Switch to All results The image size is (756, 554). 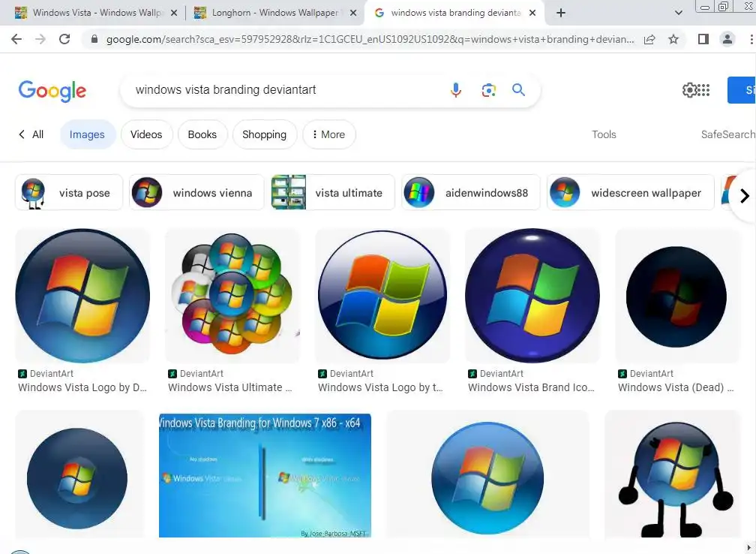click(37, 134)
